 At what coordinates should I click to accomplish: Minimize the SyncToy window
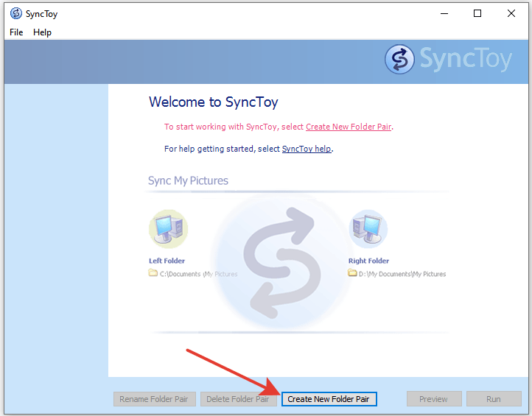[444, 13]
